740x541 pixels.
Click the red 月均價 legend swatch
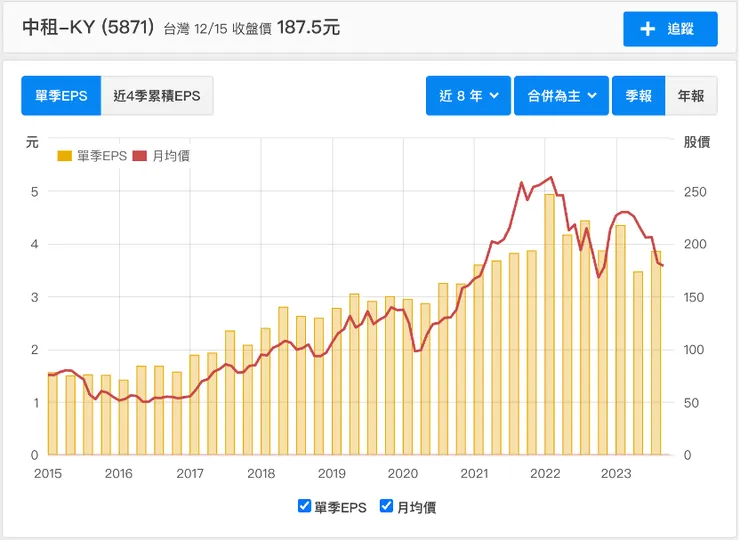pyautogui.click(x=140, y=156)
